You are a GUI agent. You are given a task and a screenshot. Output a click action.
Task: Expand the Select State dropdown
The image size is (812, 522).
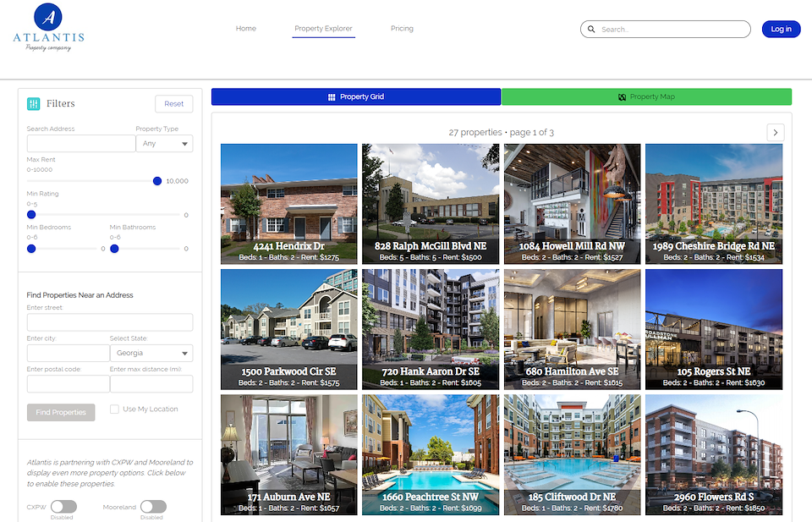151,354
